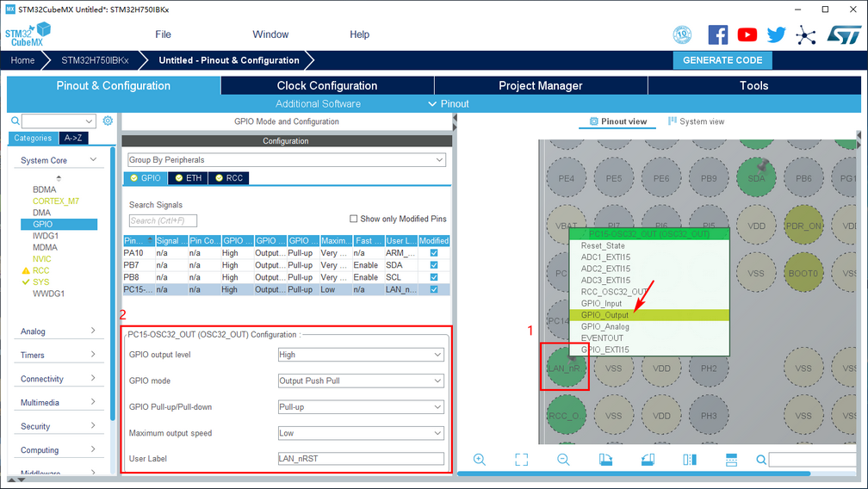Enable Show only Modified Pins
This screenshot has width=868, height=489.
[354, 219]
